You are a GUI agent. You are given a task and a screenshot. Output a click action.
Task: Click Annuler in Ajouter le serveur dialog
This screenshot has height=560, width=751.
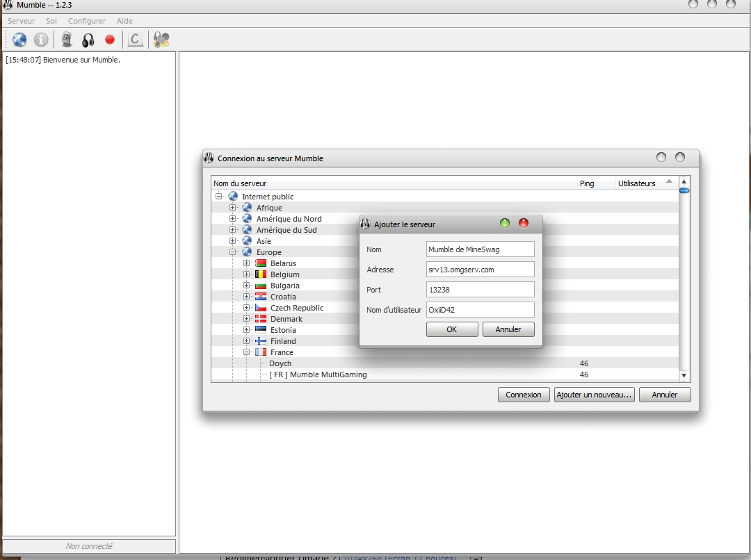(x=508, y=329)
